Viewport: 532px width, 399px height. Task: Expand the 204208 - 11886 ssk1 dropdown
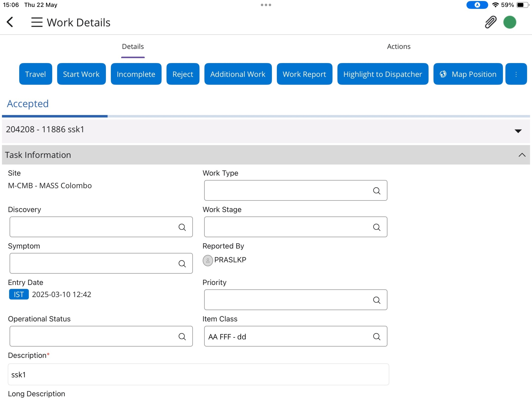click(x=518, y=131)
